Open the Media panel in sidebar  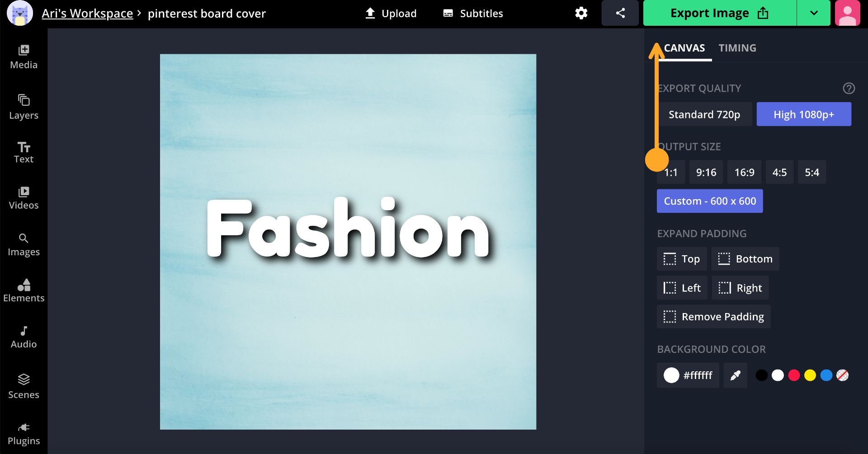[24, 57]
